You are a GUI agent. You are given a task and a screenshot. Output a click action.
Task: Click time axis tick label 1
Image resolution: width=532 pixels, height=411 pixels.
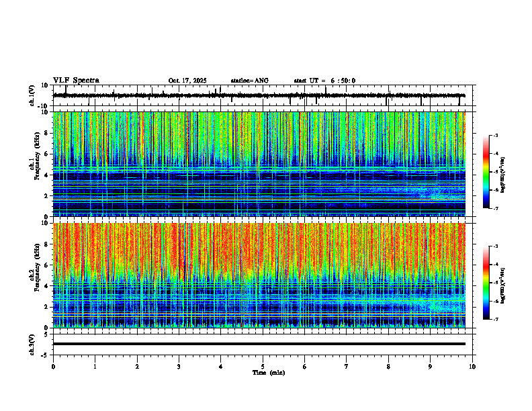click(x=95, y=367)
